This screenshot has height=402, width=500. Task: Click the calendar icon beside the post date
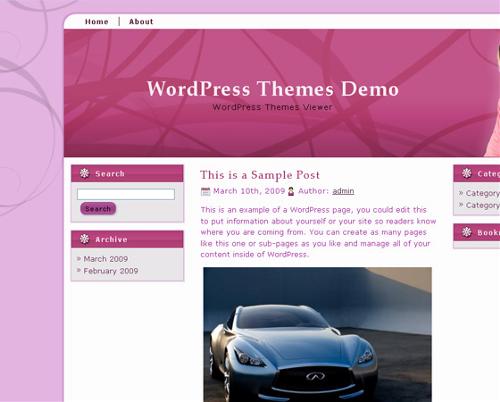(205, 191)
